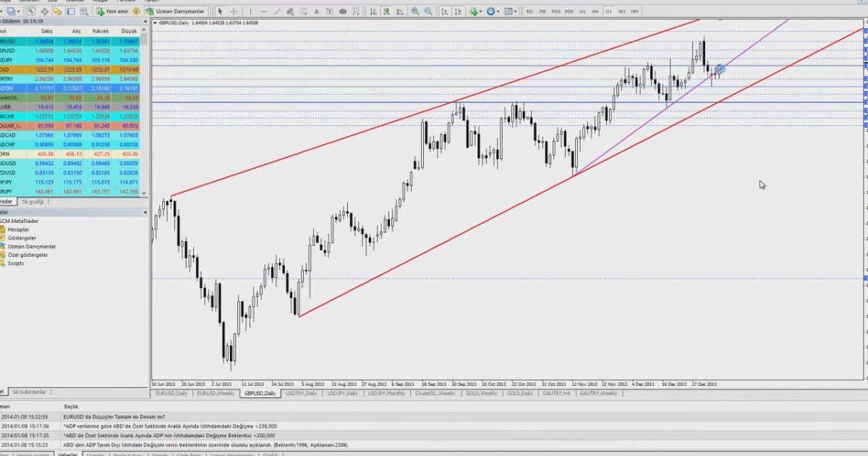Select the line chart type icon
The height and width of the screenshot is (456, 868).
click(401, 12)
